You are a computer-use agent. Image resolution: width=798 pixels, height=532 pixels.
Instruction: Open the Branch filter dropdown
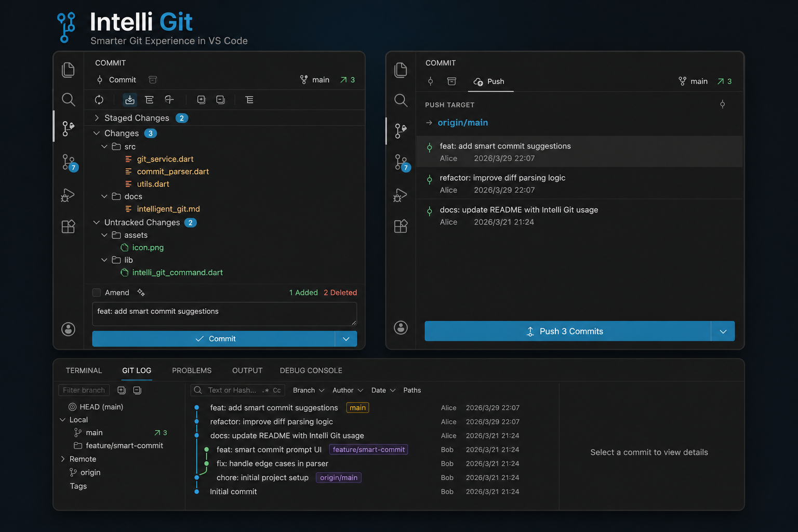coord(309,390)
